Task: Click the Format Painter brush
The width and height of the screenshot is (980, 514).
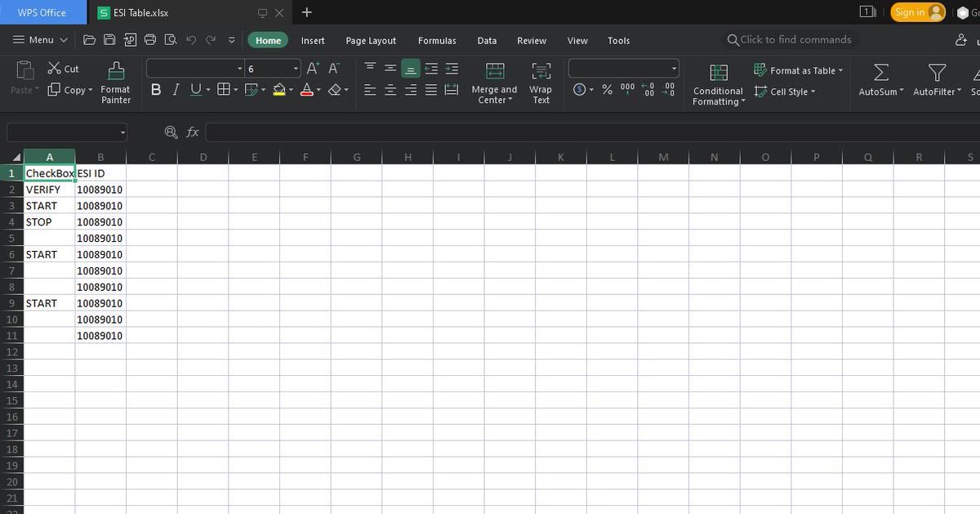Action: pyautogui.click(x=116, y=83)
